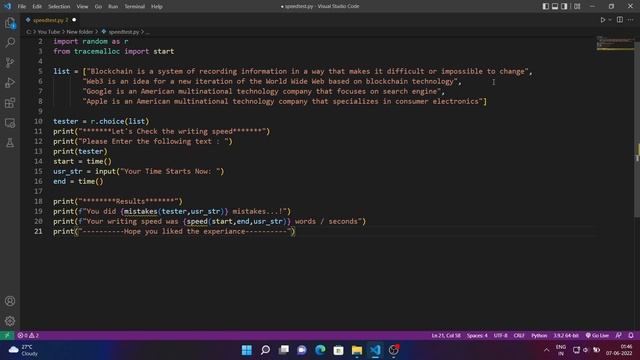Click the ENG IN language indicator

click(561, 350)
